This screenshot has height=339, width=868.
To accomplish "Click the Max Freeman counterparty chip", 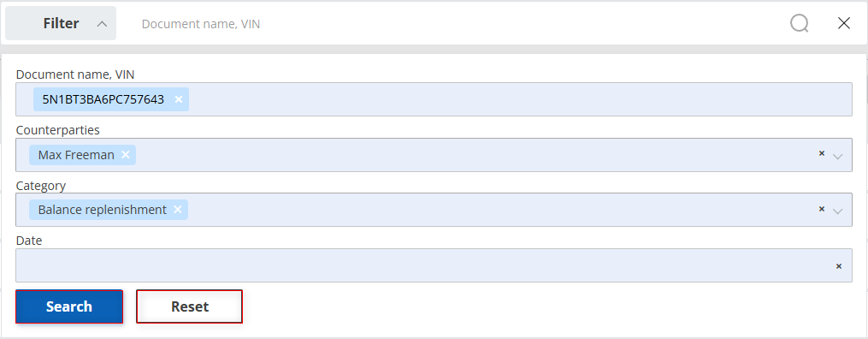I will [x=76, y=155].
